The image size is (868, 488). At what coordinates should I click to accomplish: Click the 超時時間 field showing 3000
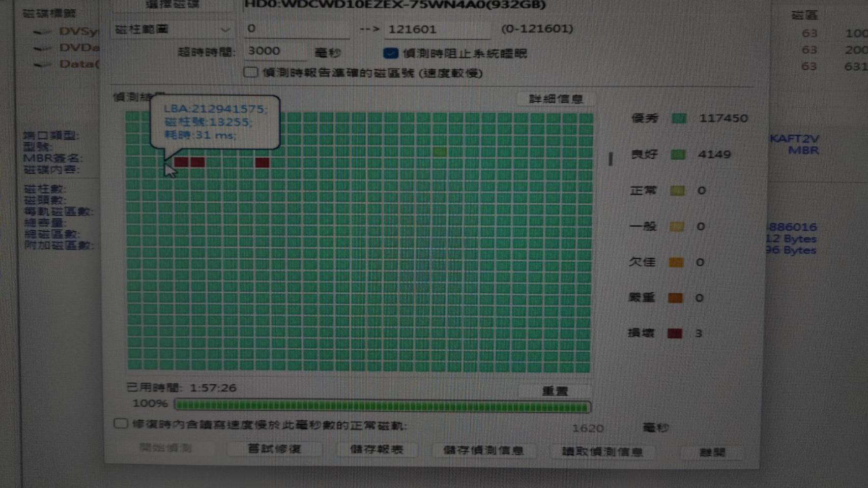[275, 51]
